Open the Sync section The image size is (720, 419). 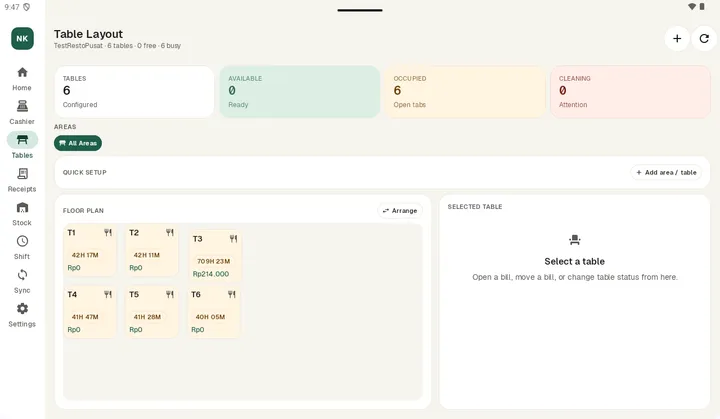tap(22, 281)
